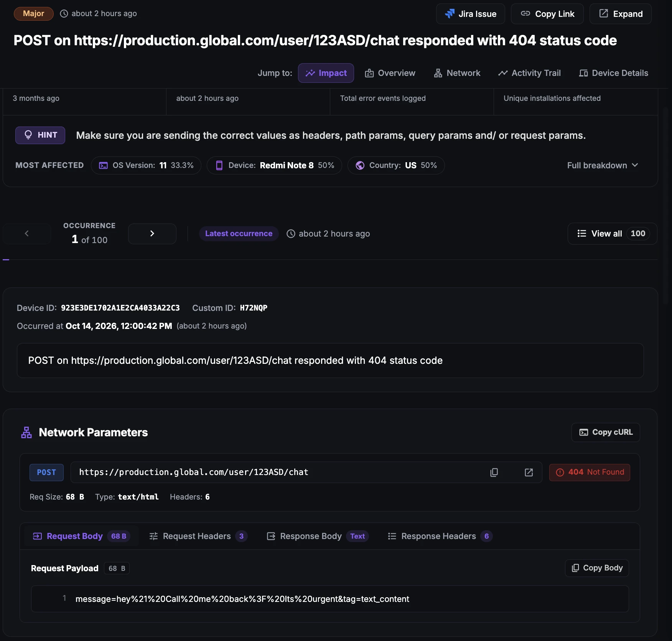Click the Expand button
Image resolution: width=672 pixels, height=641 pixels.
(x=621, y=14)
